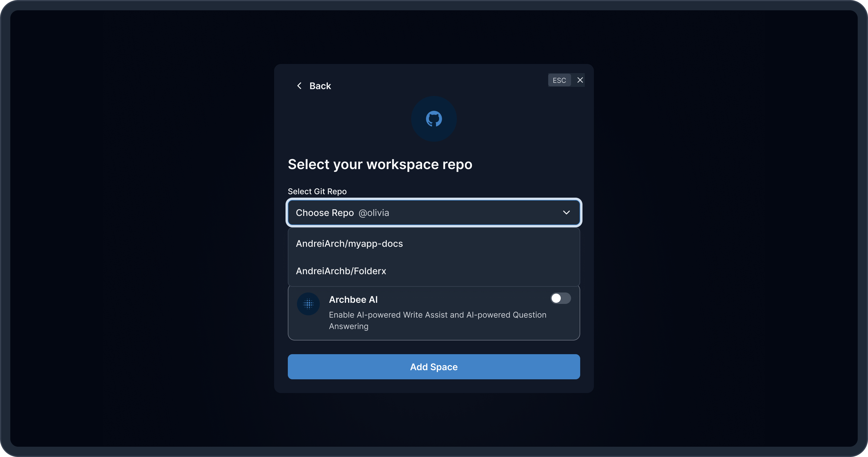Click the Archbee AI title text
868x457 pixels.
pos(353,300)
